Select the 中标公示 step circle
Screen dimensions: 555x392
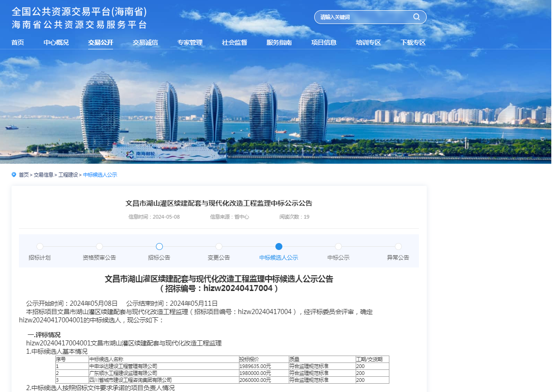338,247
